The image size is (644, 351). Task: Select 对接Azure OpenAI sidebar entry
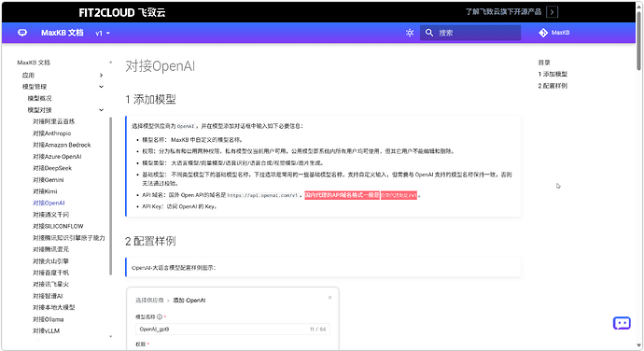[x=57, y=157]
